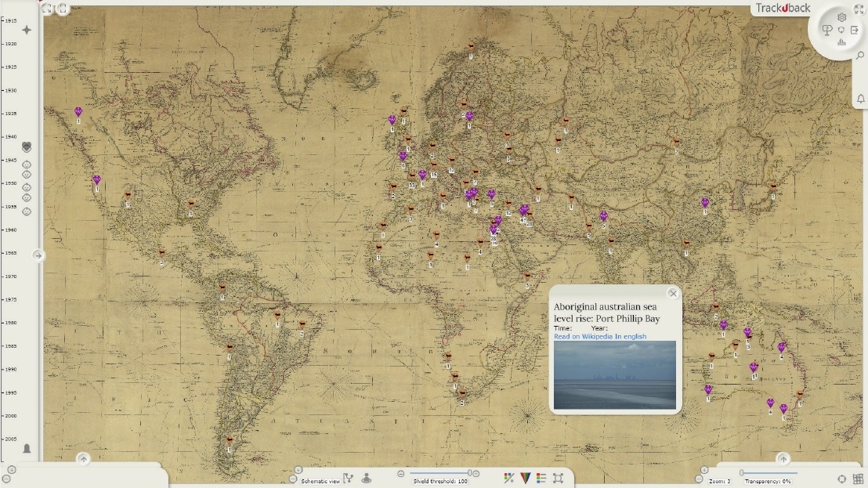Click the heart marker on the timeline
The width and height of the screenshot is (868, 488).
27,146
